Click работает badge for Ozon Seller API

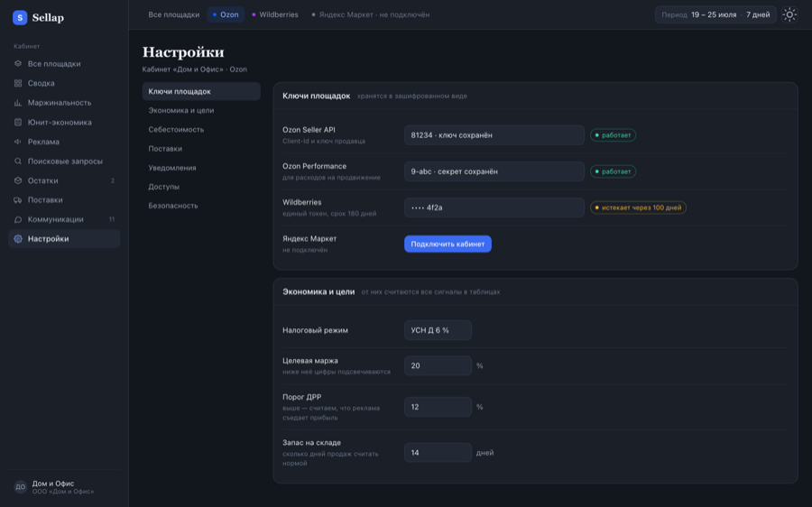614,135
